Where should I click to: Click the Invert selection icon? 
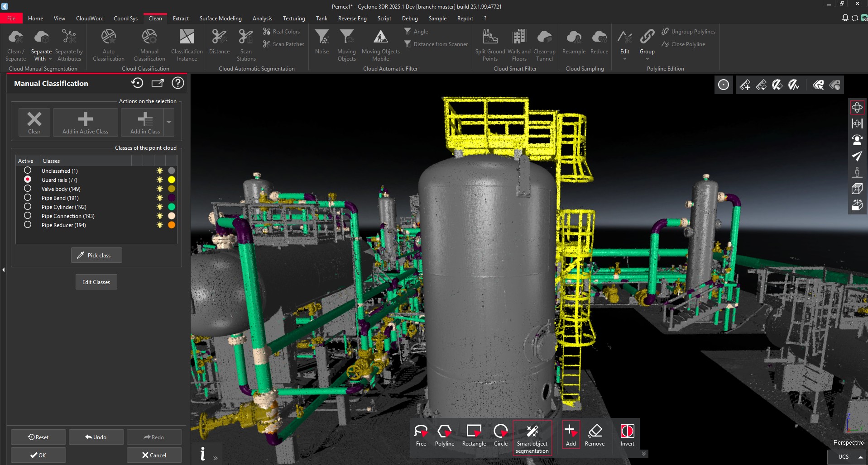tap(627, 432)
